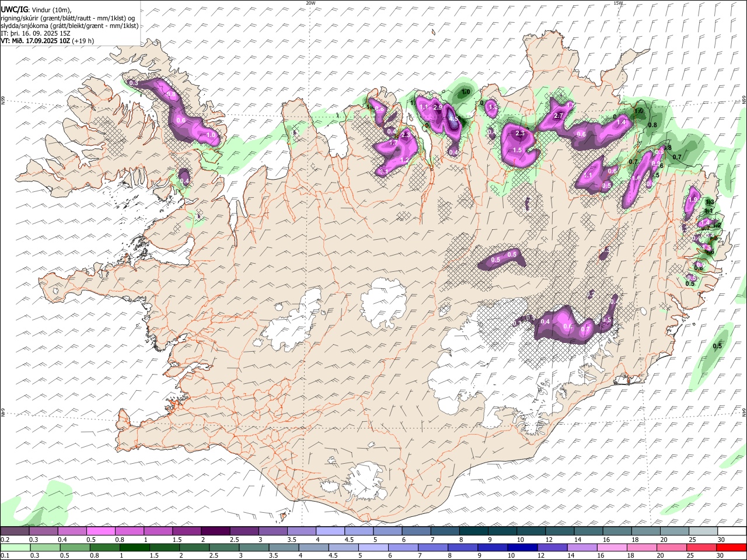Click the 1.6 precipitation value on the map
Screen dimensions: 747x560
click(637, 178)
